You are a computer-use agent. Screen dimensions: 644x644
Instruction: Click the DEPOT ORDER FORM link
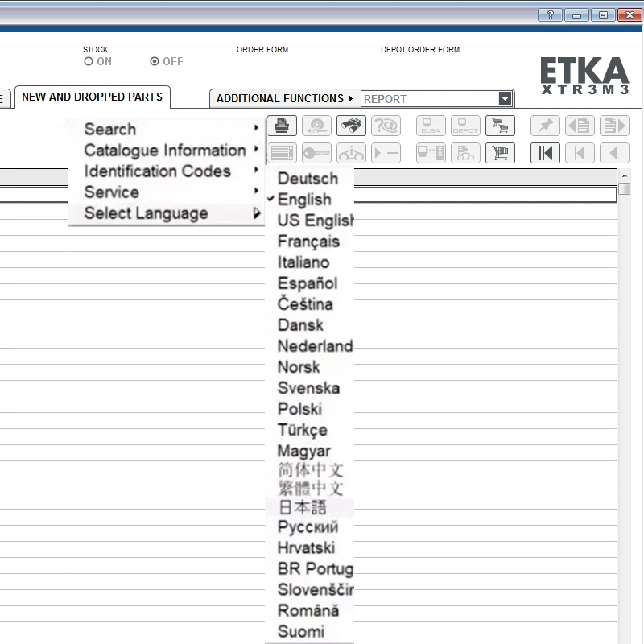click(x=419, y=49)
